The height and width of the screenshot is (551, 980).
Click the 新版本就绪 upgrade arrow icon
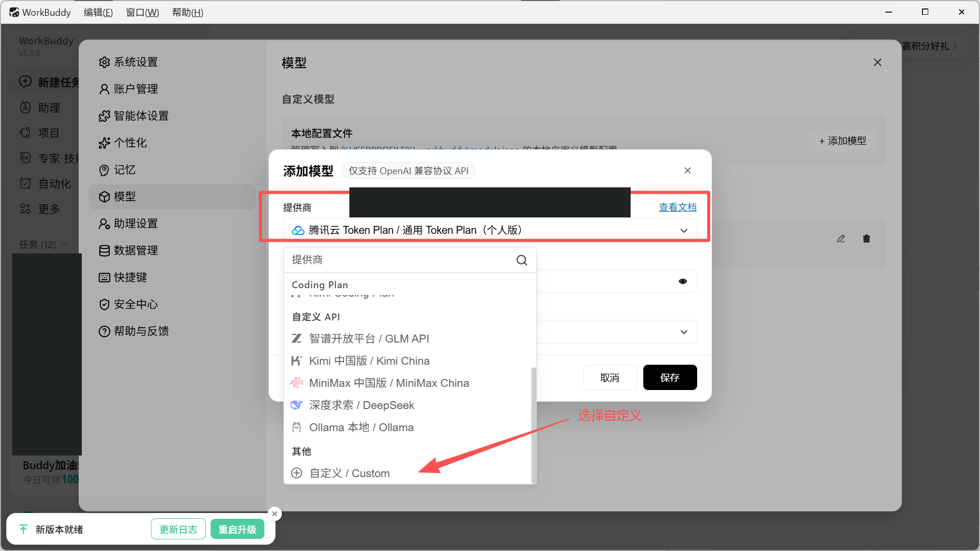pos(23,529)
